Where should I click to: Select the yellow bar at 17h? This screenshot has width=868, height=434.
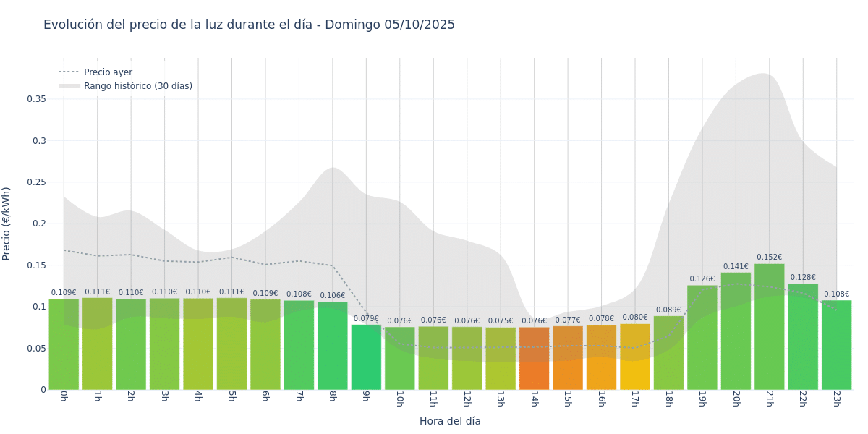[x=635, y=357]
